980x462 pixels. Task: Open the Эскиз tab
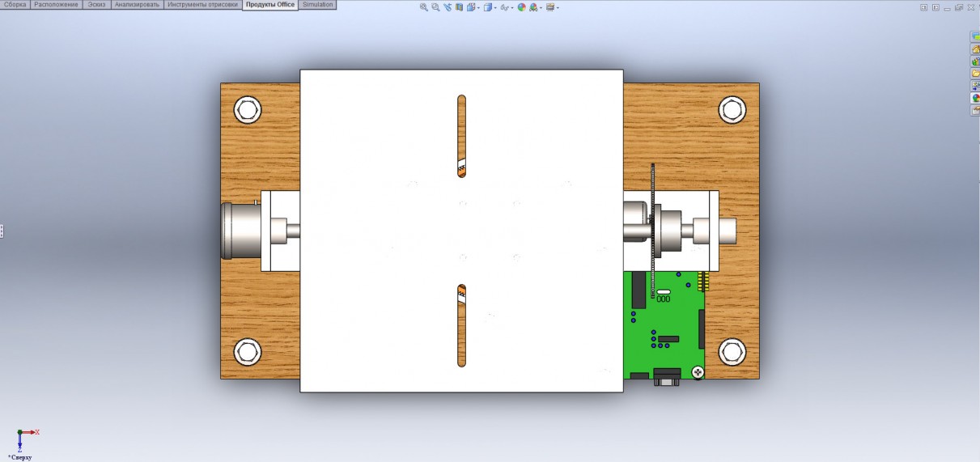point(96,5)
